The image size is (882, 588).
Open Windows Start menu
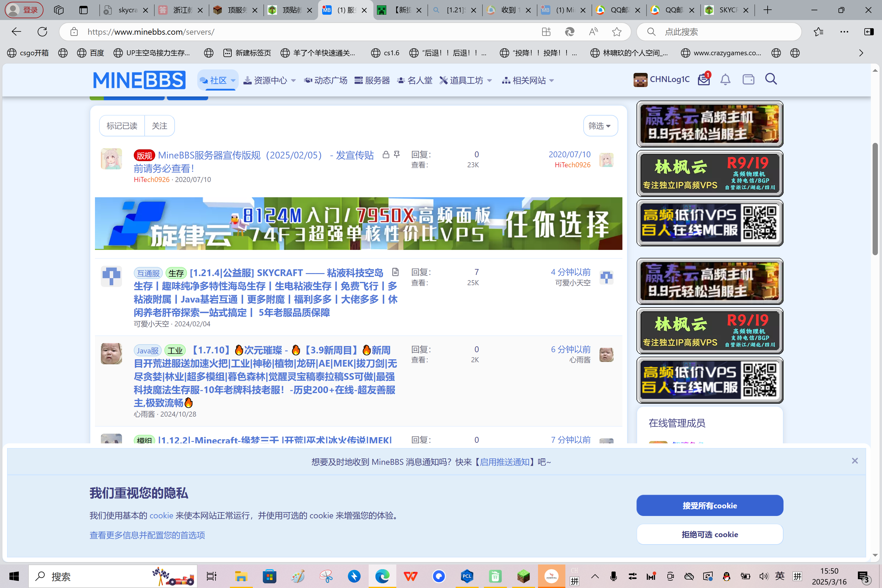[14, 576]
